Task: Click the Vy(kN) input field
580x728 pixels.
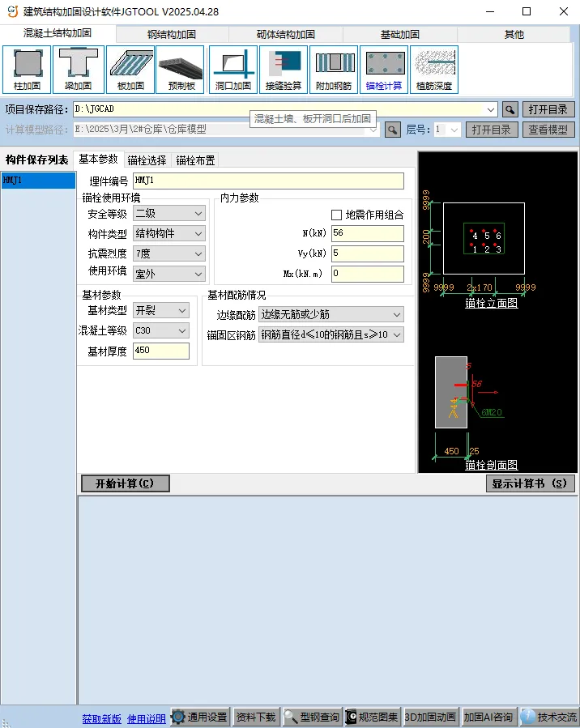Action: tap(367, 253)
